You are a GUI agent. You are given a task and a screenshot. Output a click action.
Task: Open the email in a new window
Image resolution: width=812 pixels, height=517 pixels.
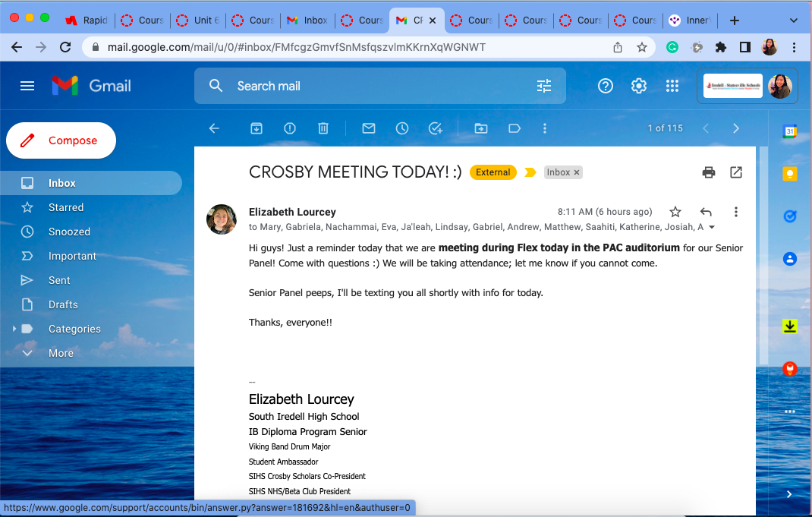click(736, 172)
